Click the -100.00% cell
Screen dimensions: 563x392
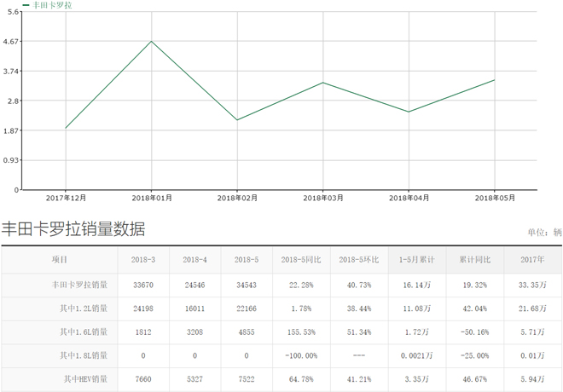click(x=301, y=355)
